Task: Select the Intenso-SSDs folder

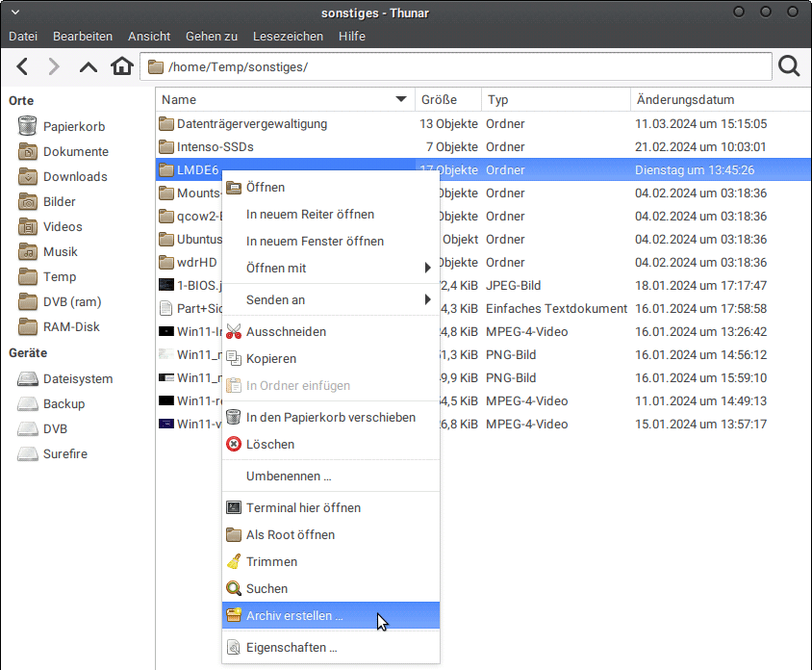Action: tap(216, 147)
